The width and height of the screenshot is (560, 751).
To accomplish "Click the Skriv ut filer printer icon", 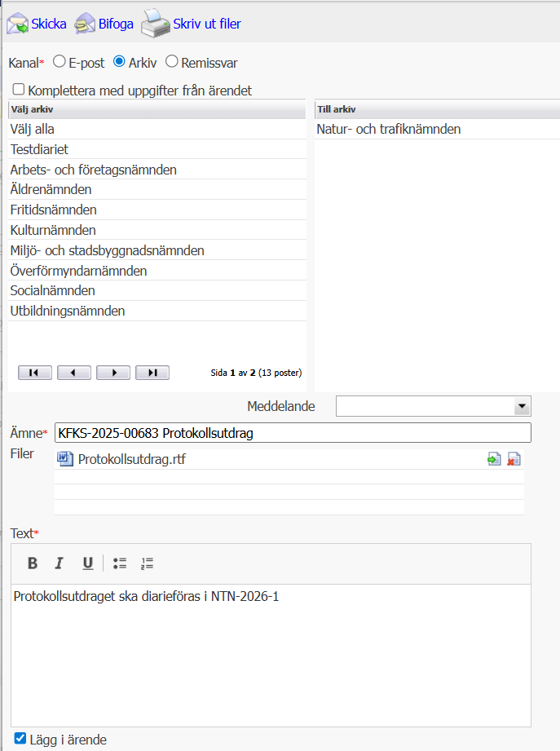I will click(x=155, y=24).
